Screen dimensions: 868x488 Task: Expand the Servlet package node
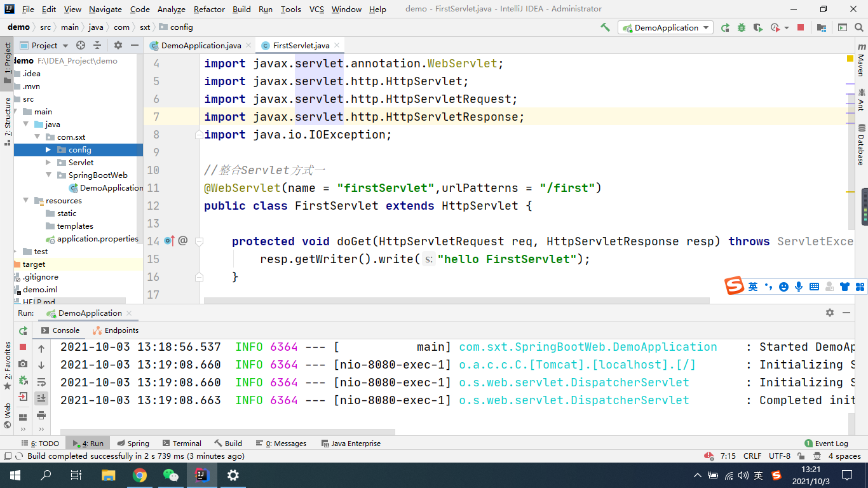pyautogui.click(x=48, y=163)
